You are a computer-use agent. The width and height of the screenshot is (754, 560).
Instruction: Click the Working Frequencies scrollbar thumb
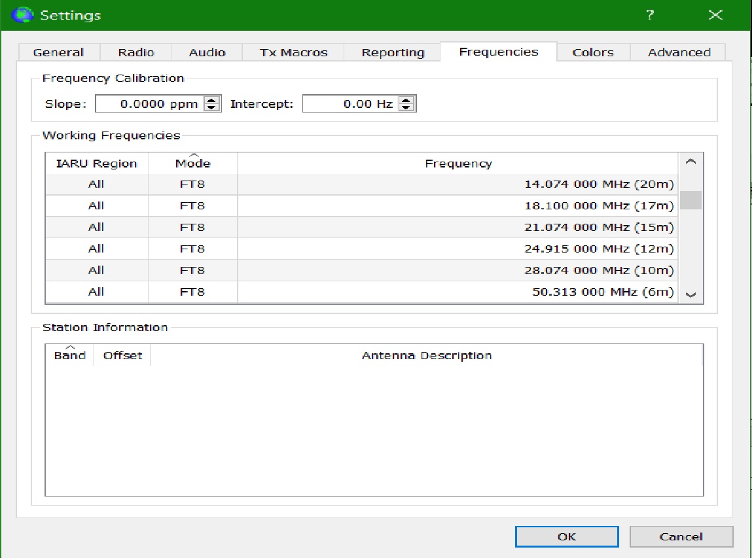tap(691, 200)
